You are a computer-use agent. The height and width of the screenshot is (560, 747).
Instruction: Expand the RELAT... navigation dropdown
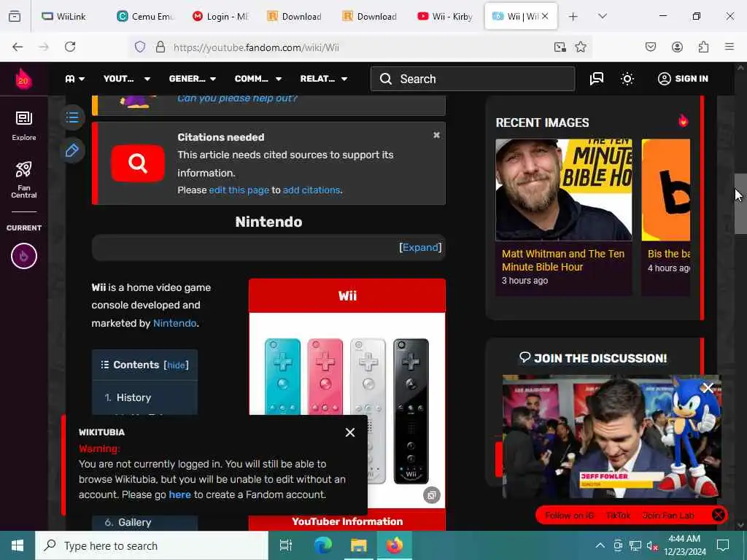point(324,79)
